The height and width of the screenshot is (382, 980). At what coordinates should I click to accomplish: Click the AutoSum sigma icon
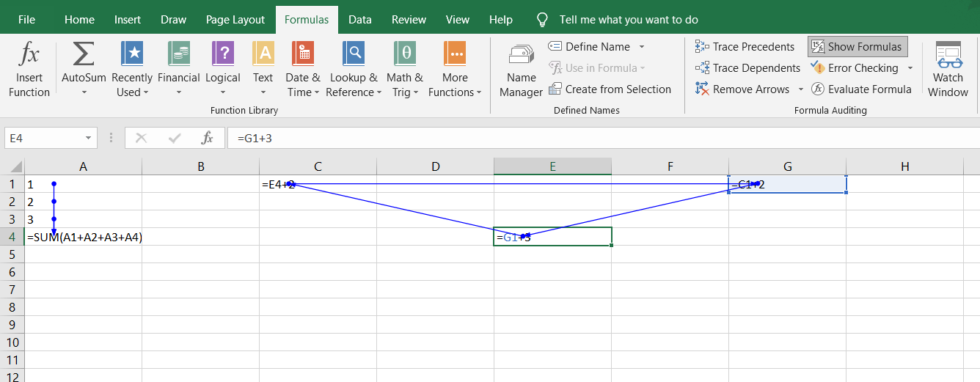pyautogui.click(x=84, y=54)
